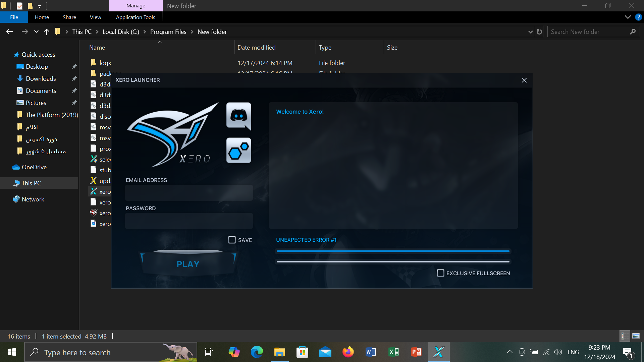The height and width of the screenshot is (362, 644).
Task: Expand the address bar history dropdown
Action: [x=530, y=32]
